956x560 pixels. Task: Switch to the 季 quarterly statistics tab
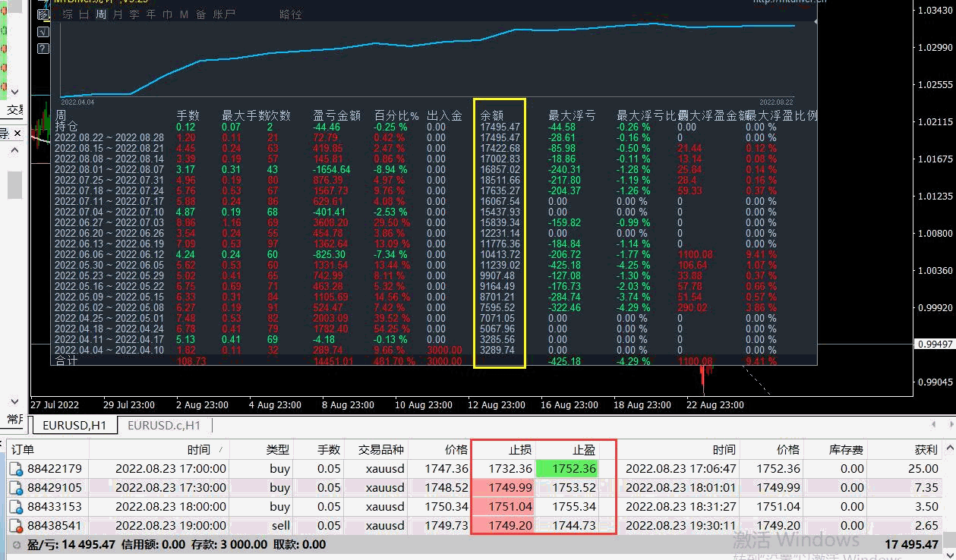click(134, 14)
